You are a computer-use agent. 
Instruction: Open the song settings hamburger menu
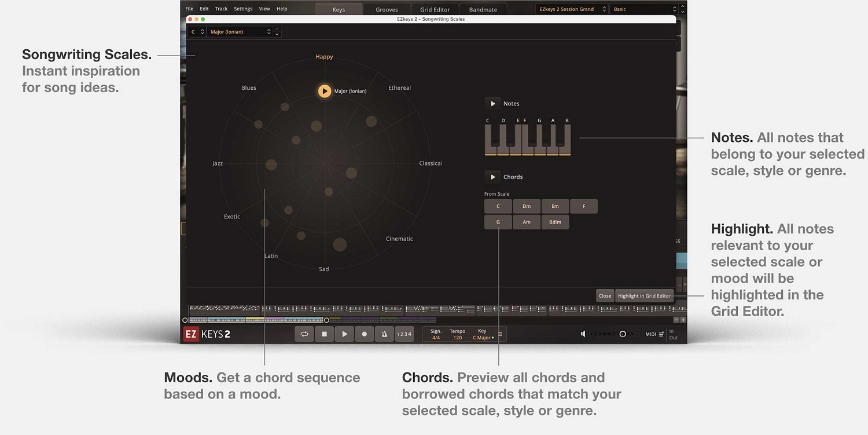(500, 334)
